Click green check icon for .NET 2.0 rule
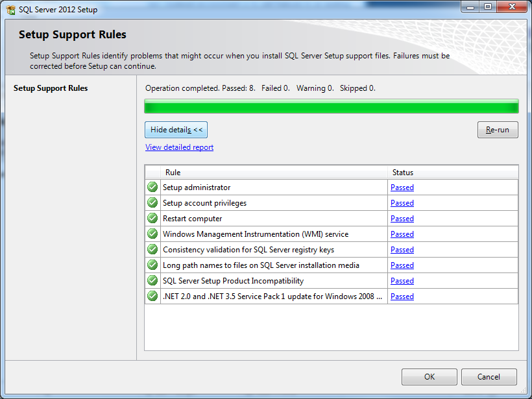 (152, 296)
